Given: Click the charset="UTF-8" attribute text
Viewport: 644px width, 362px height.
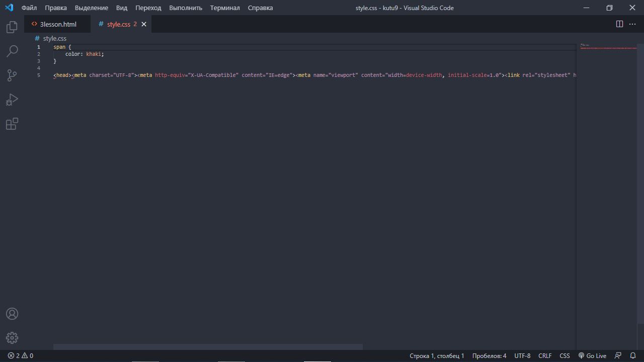Looking at the screenshot, I should coord(112,75).
